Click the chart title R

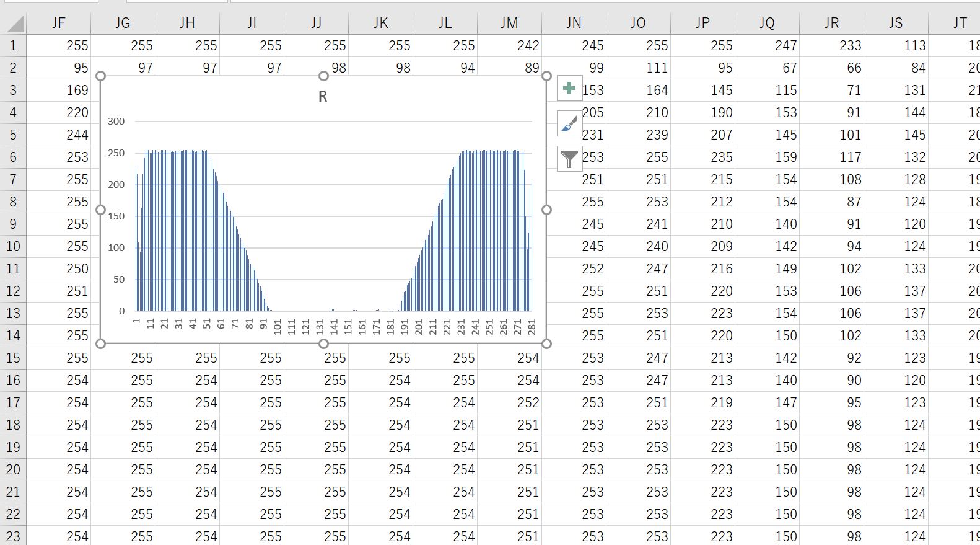point(323,97)
